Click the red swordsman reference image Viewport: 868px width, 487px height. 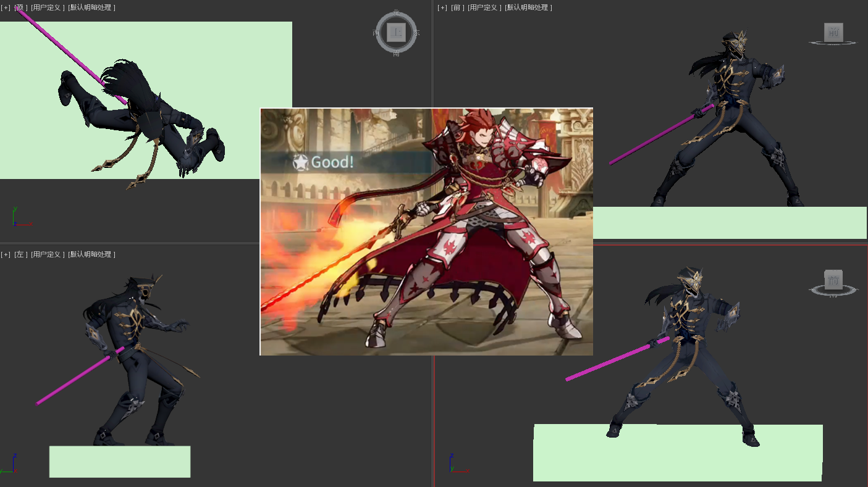click(426, 231)
